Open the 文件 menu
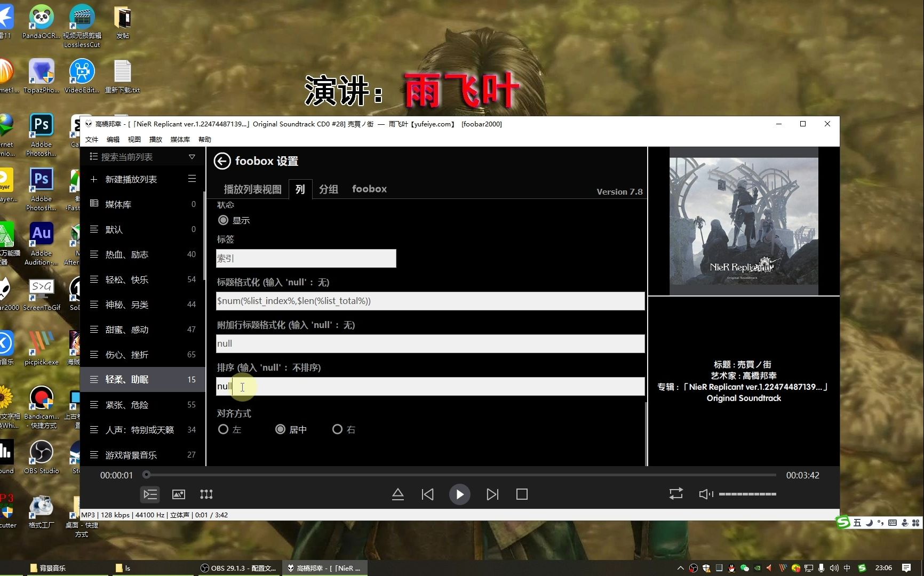The width and height of the screenshot is (924, 576). click(x=92, y=139)
